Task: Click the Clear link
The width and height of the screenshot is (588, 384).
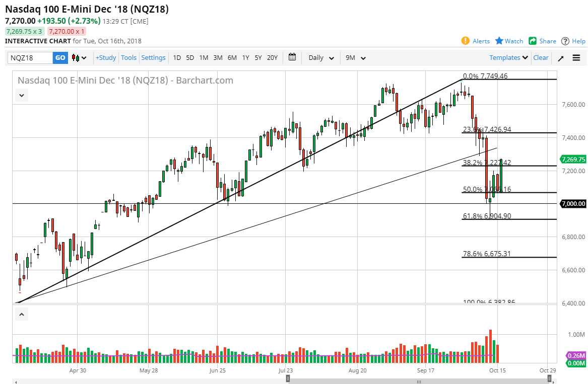Action: (x=541, y=58)
